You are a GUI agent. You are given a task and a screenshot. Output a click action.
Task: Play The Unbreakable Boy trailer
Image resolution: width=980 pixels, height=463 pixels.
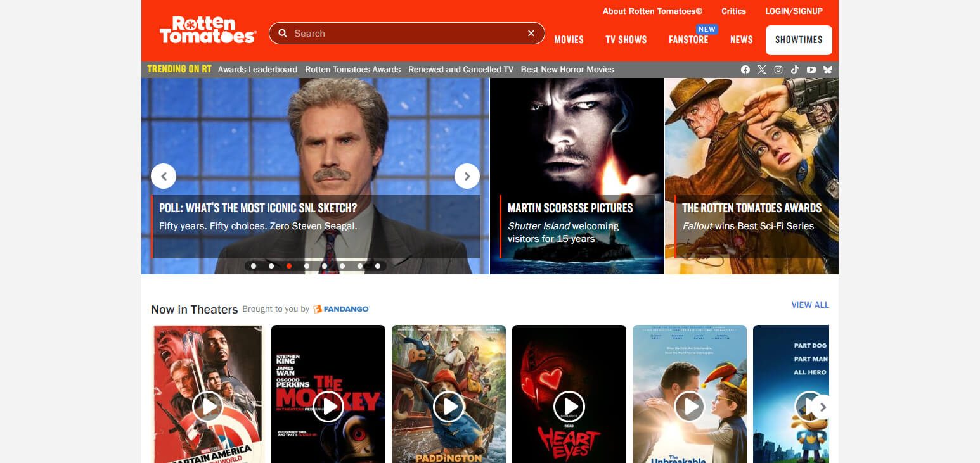click(x=690, y=406)
